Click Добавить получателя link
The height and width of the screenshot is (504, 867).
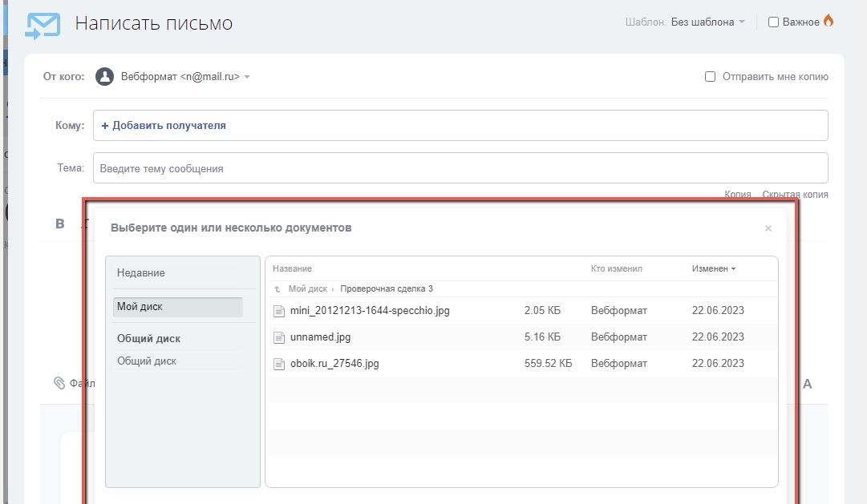point(164,126)
